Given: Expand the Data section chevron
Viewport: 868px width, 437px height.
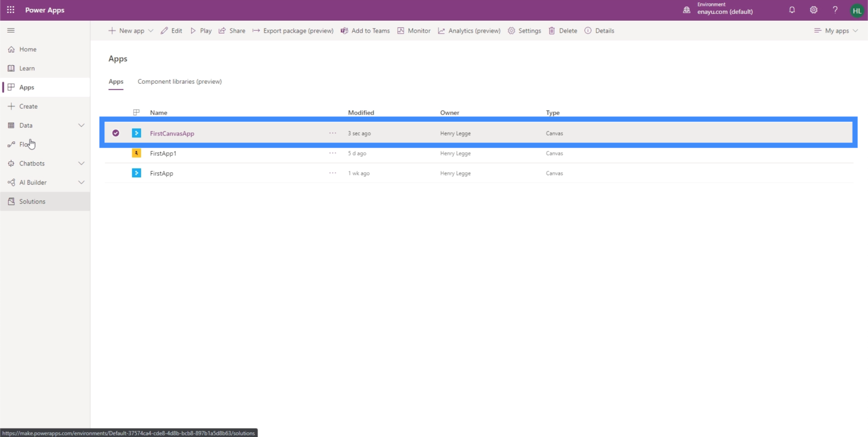Looking at the screenshot, I should pyautogui.click(x=81, y=125).
